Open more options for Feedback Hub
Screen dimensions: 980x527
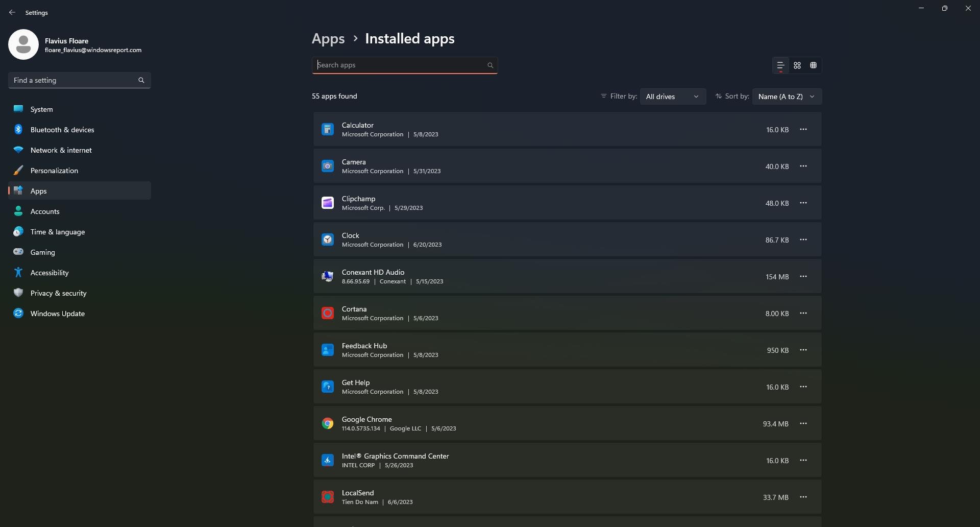click(x=803, y=350)
